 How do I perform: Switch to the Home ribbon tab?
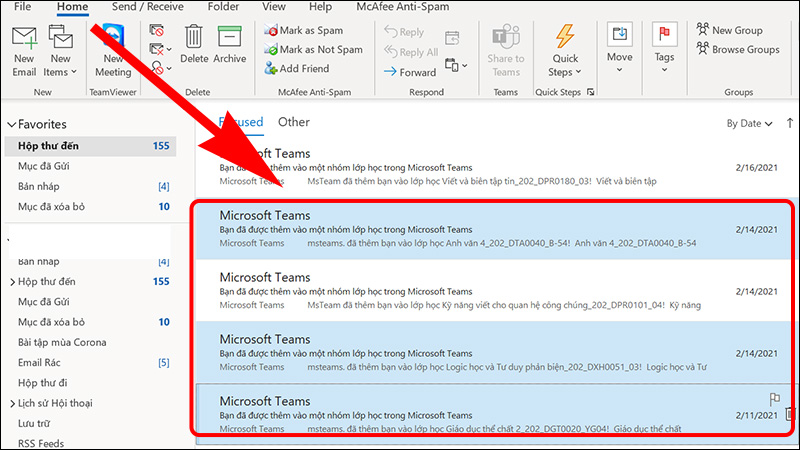[72, 7]
